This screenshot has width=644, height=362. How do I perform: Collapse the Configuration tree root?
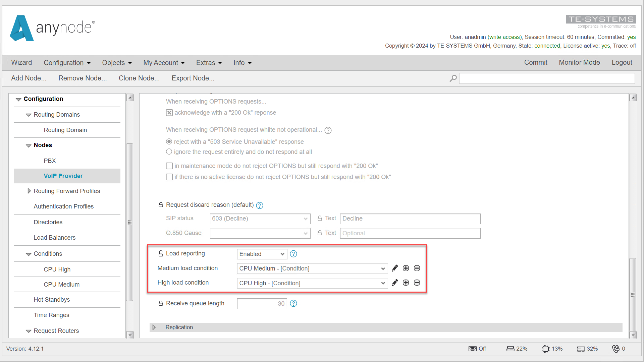coord(18,99)
